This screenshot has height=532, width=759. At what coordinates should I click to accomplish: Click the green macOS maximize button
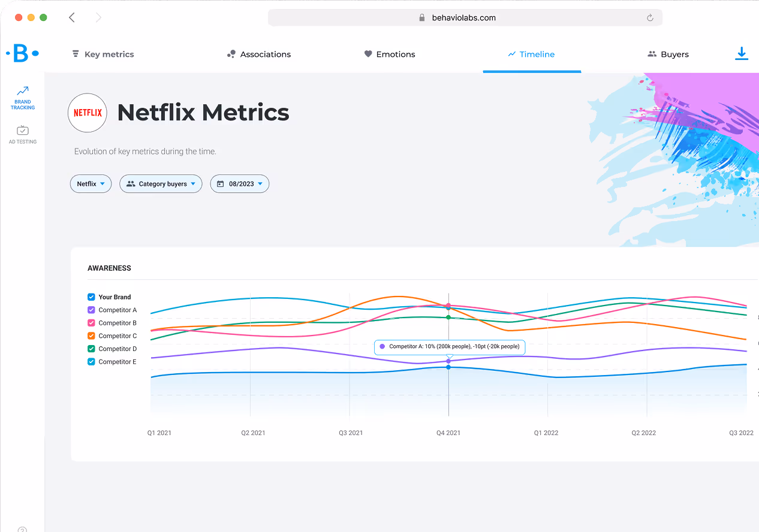coord(43,17)
